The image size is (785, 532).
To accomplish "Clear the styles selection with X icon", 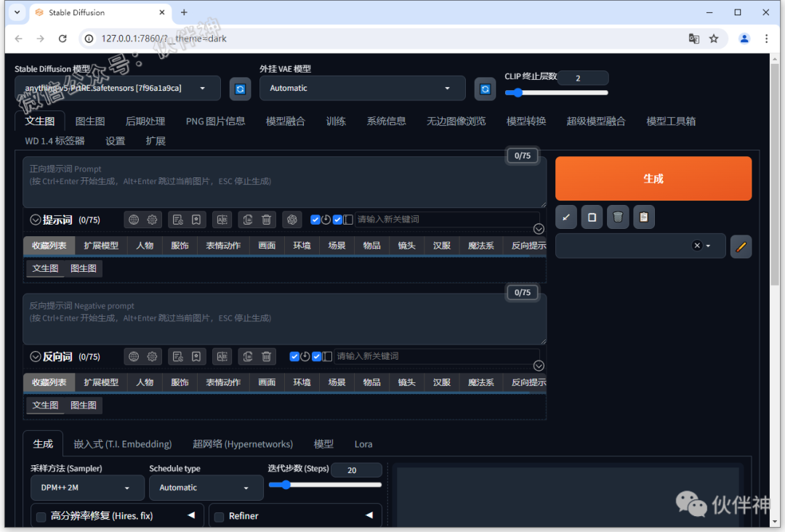I will (x=696, y=245).
